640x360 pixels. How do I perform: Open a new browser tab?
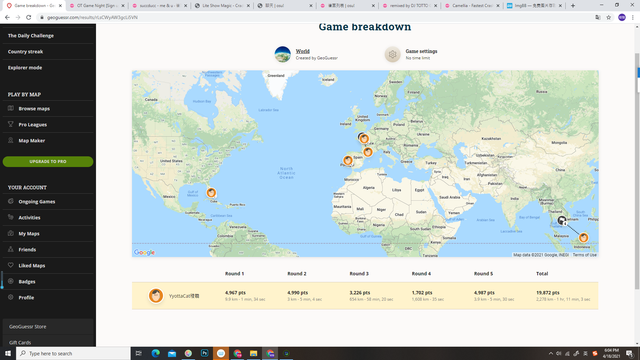click(573, 6)
